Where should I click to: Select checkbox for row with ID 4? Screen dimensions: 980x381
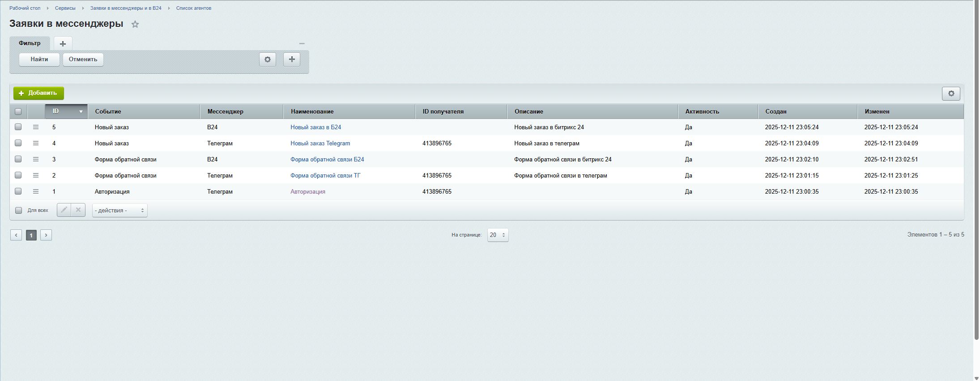(18, 143)
